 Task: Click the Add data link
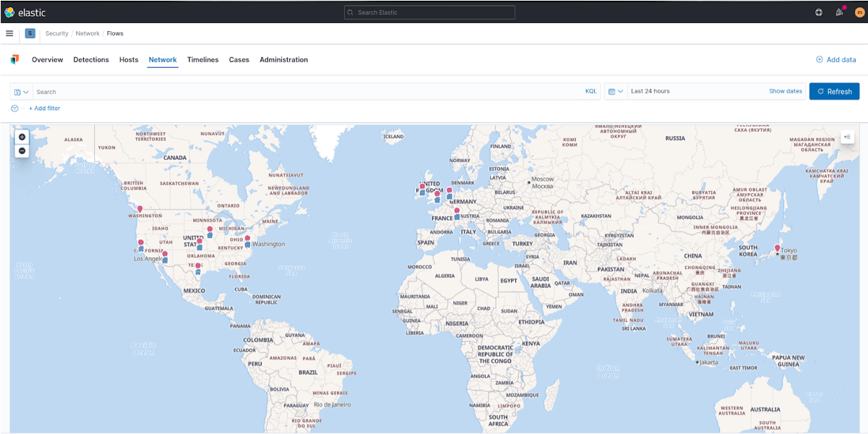[x=835, y=59]
